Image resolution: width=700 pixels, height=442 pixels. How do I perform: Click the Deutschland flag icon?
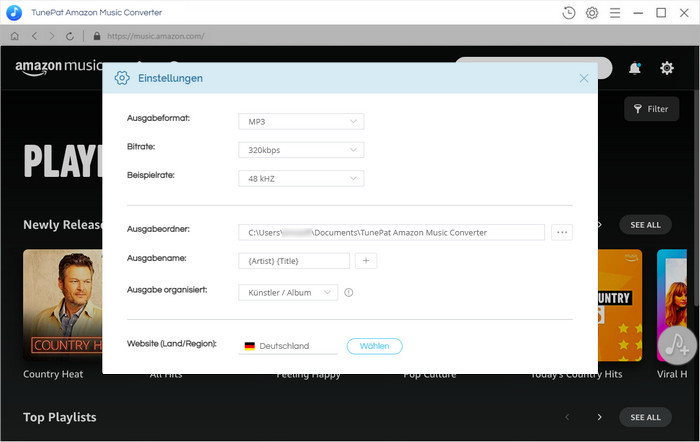point(250,346)
